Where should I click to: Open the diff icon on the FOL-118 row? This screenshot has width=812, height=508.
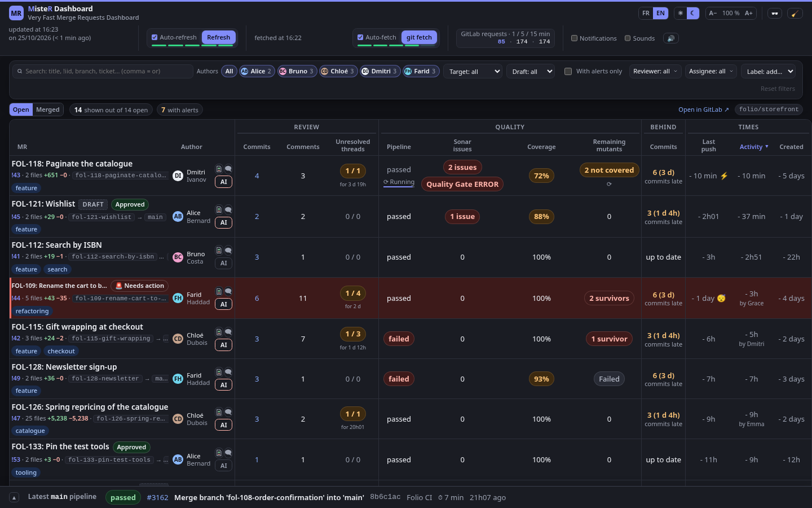[x=219, y=169]
